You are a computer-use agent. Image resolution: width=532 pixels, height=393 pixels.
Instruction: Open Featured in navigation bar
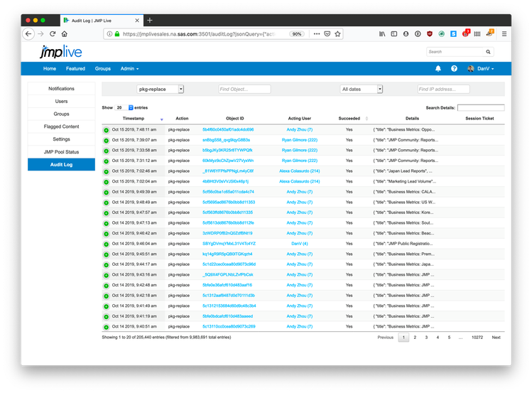75,68
